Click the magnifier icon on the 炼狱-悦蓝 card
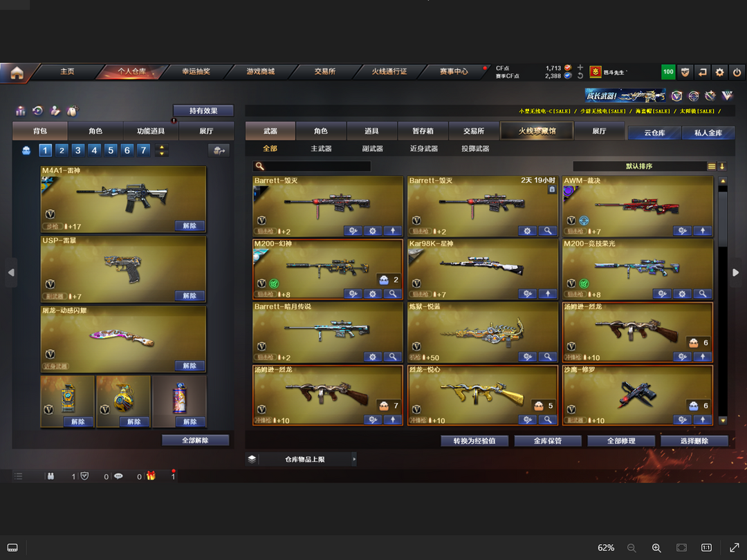This screenshot has width=747, height=560. tap(548, 357)
